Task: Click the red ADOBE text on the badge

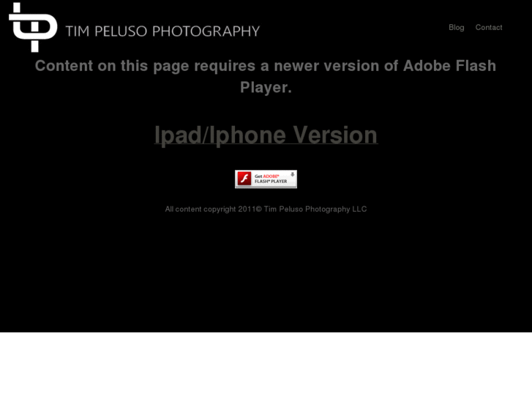Action: (271, 176)
